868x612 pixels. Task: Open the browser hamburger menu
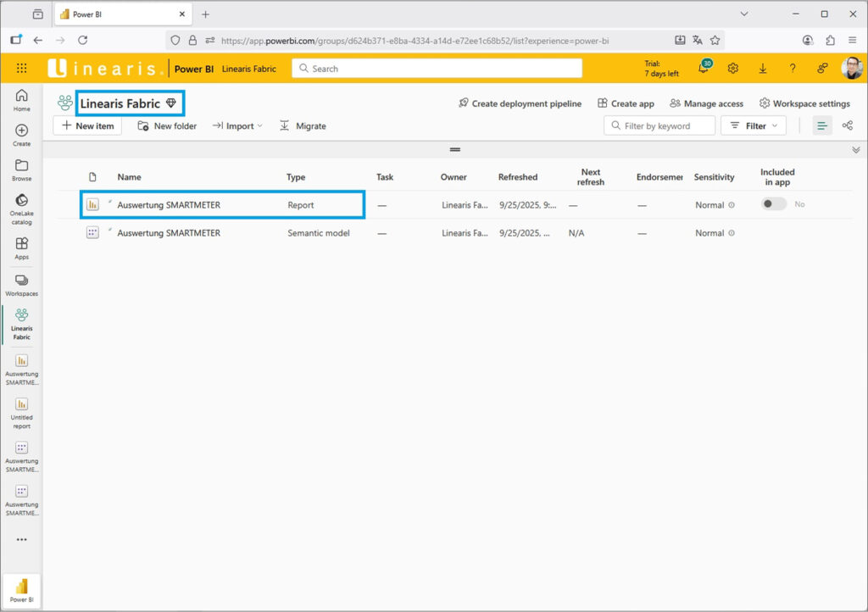coord(853,40)
